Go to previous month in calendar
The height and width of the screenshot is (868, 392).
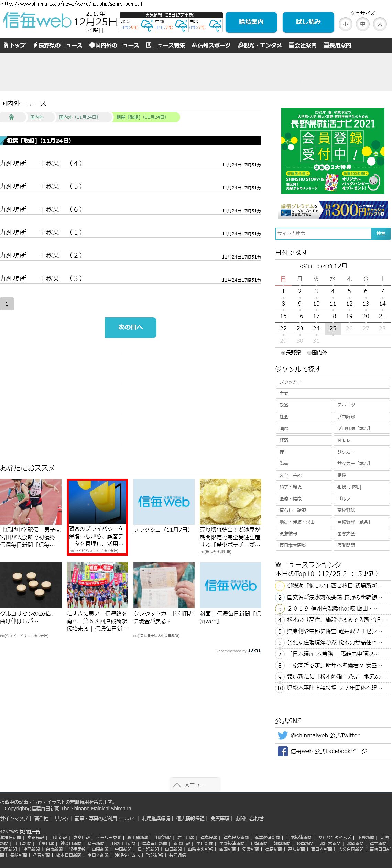click(x=306, y=266)
